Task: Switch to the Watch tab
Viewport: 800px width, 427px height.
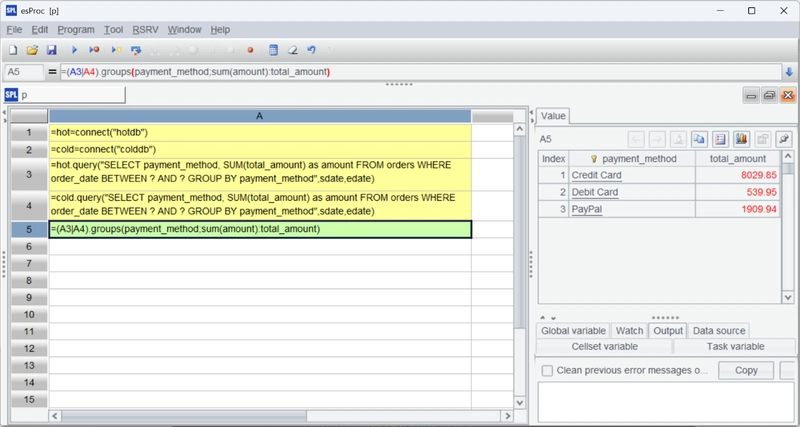Action: click(629, 331)
